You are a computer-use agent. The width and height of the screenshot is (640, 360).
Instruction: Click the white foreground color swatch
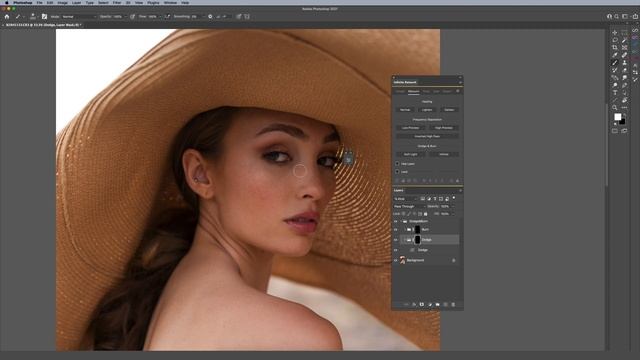tap(618, 117)
